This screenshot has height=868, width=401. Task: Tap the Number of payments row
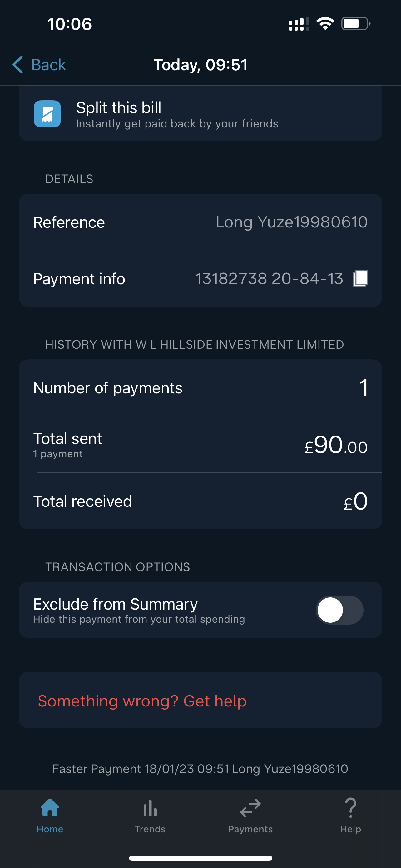pyautogui.click(x=200, y=388)
